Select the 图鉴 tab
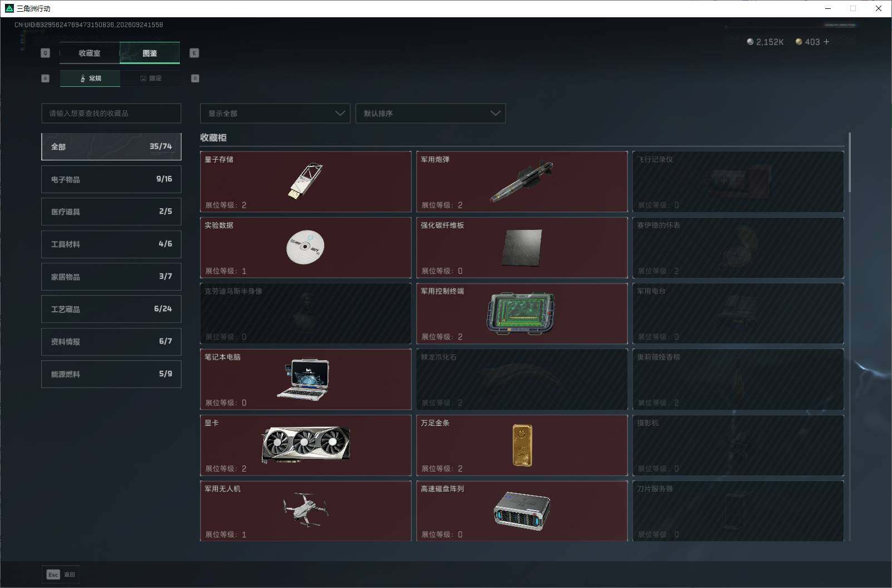 click(x=150, y=53)
